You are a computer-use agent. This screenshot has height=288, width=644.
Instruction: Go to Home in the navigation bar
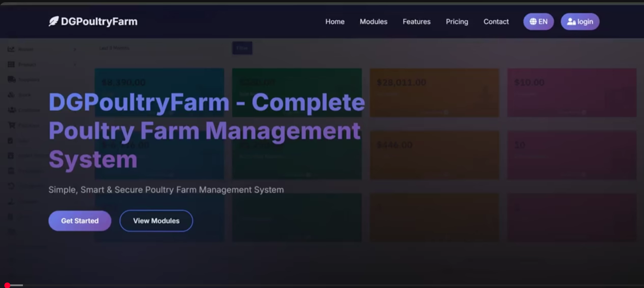pos(335,21)
